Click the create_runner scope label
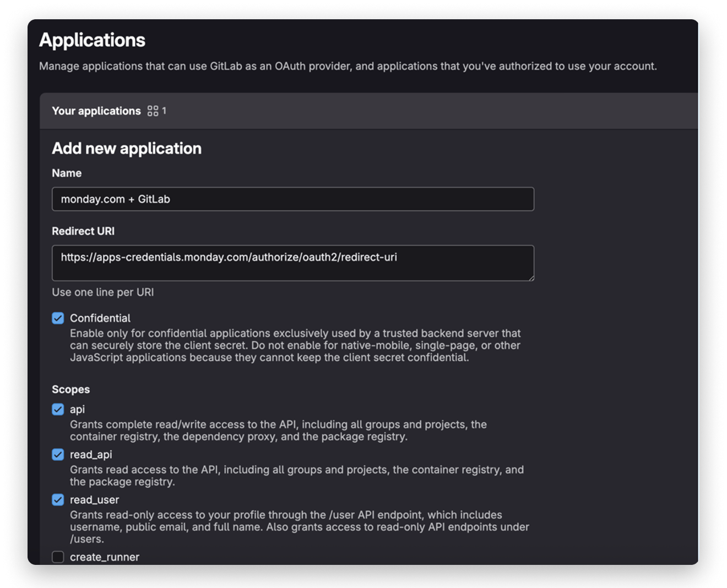This screenshot has width=727, height=588. (x=105, y=557)
